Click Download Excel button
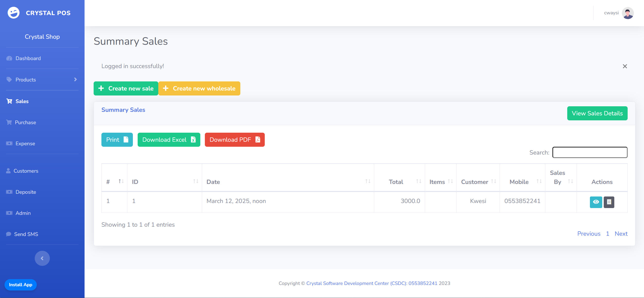This screenshot has width=644, height=298. tap(169, 140)
